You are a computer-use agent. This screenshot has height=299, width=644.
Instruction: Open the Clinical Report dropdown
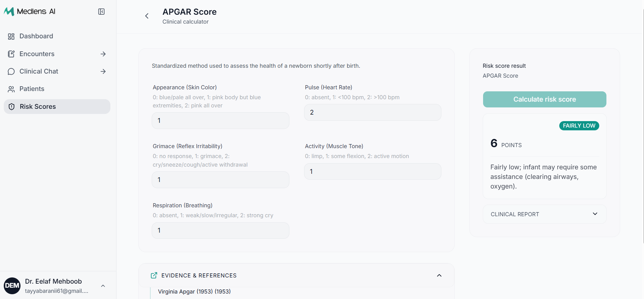(545, 214)
